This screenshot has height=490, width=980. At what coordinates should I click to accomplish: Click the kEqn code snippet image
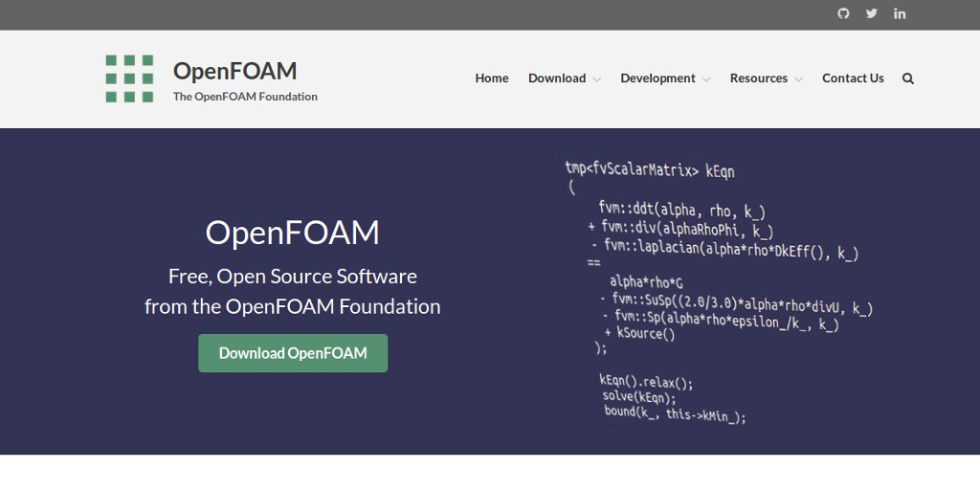coord(719,291)
